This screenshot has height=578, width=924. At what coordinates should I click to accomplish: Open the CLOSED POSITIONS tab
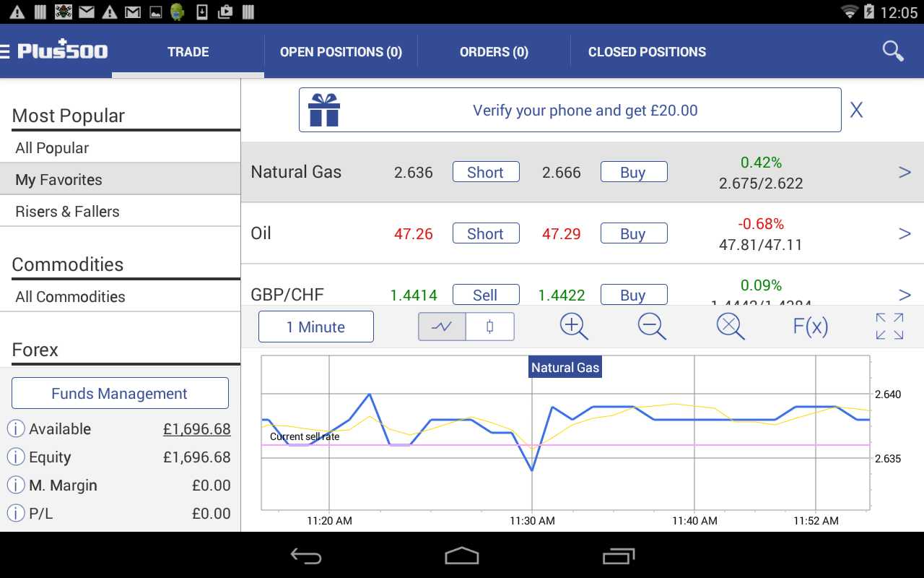point(647,52)
